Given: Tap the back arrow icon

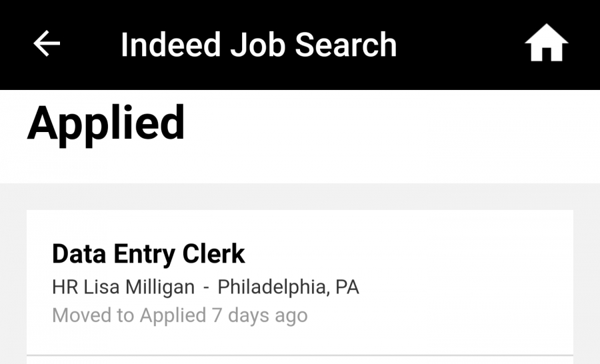Looking at the screenshot, I should pos(47,43).
